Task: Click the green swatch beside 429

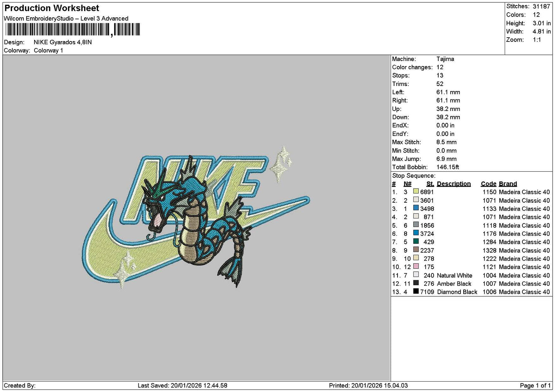Action: [416, 241]
